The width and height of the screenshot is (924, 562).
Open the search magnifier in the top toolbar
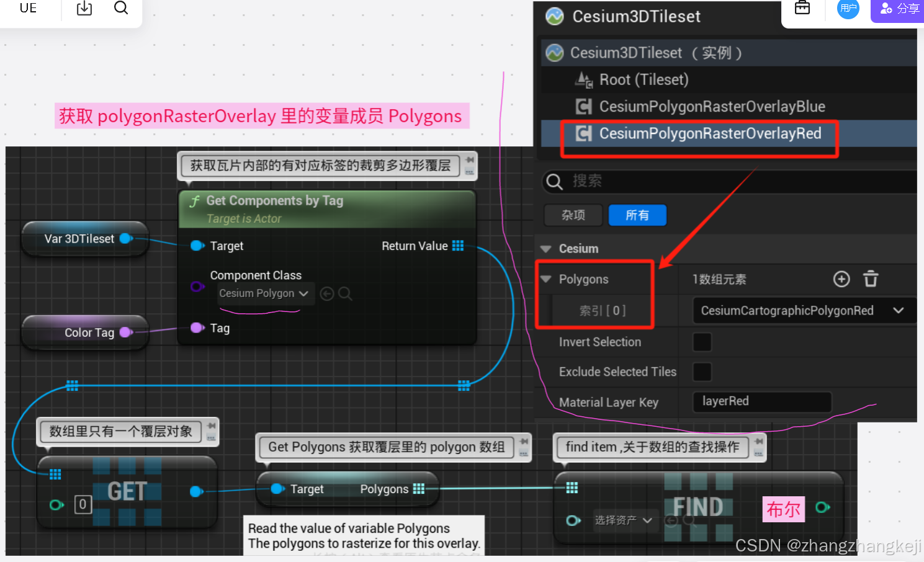(x=121, y=8)
